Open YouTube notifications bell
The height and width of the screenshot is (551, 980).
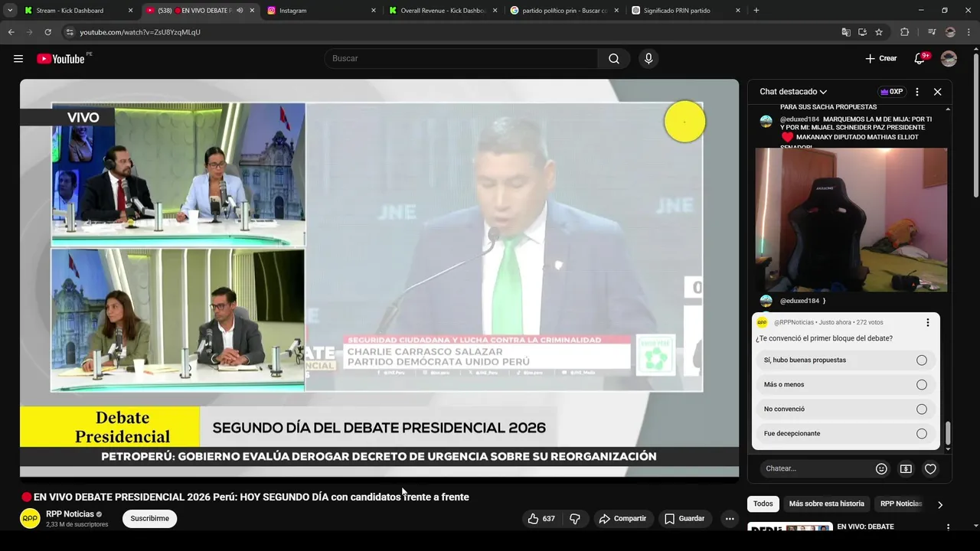pos(920,59)
